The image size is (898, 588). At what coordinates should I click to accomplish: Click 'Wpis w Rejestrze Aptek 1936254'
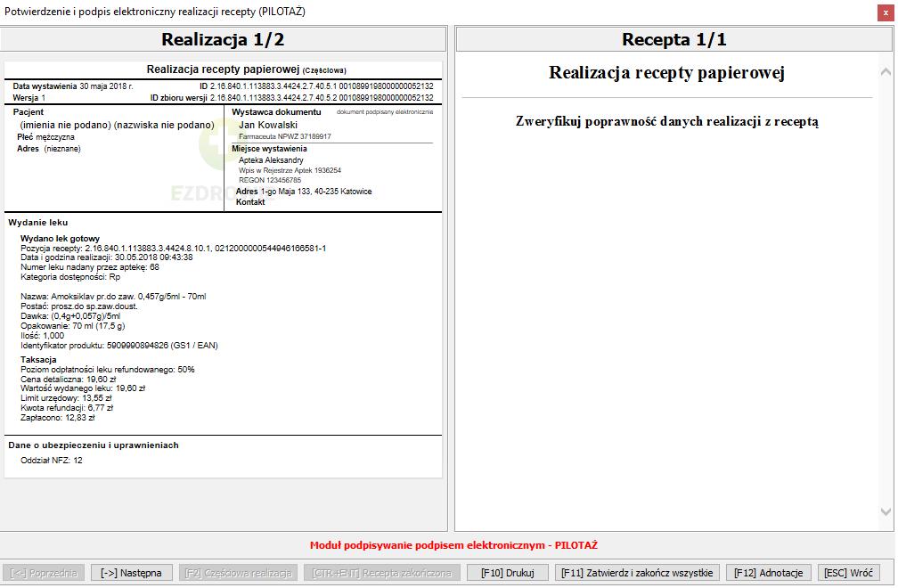pos(290,170)
